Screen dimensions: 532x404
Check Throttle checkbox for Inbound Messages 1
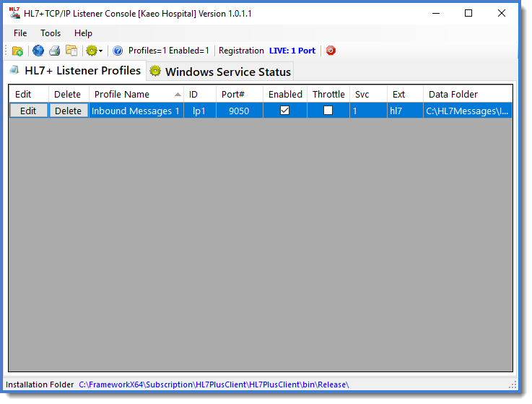tap(328, 111)
